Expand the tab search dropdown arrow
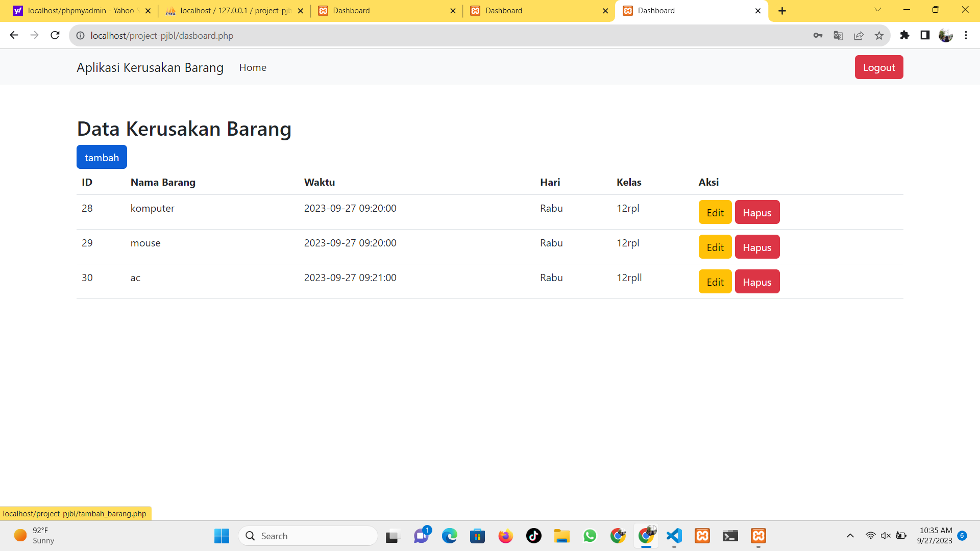This screenshot has width=980, height=551. (x=877, y=10)
